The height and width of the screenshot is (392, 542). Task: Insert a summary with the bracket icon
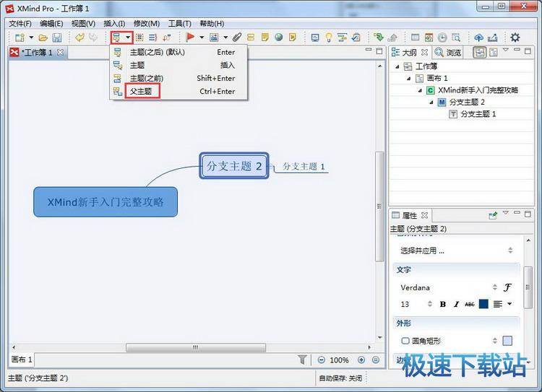tap(152, 38)
